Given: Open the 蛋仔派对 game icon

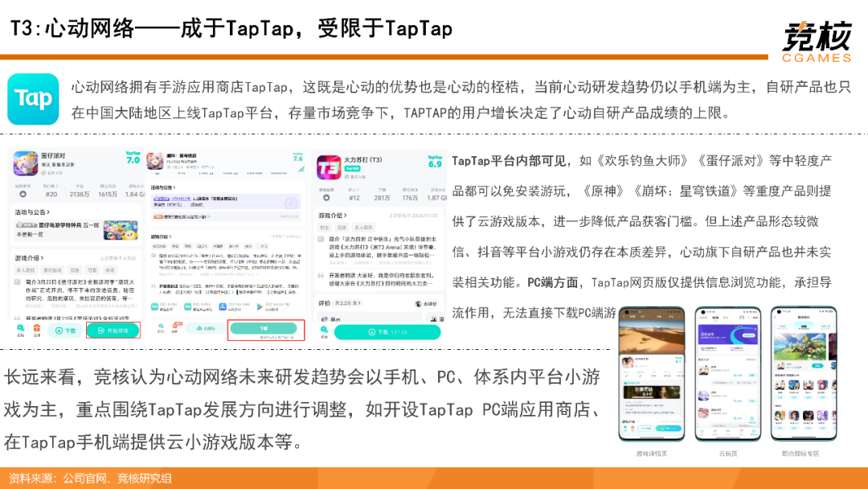Looking at the screenshot, I should 26,163.
